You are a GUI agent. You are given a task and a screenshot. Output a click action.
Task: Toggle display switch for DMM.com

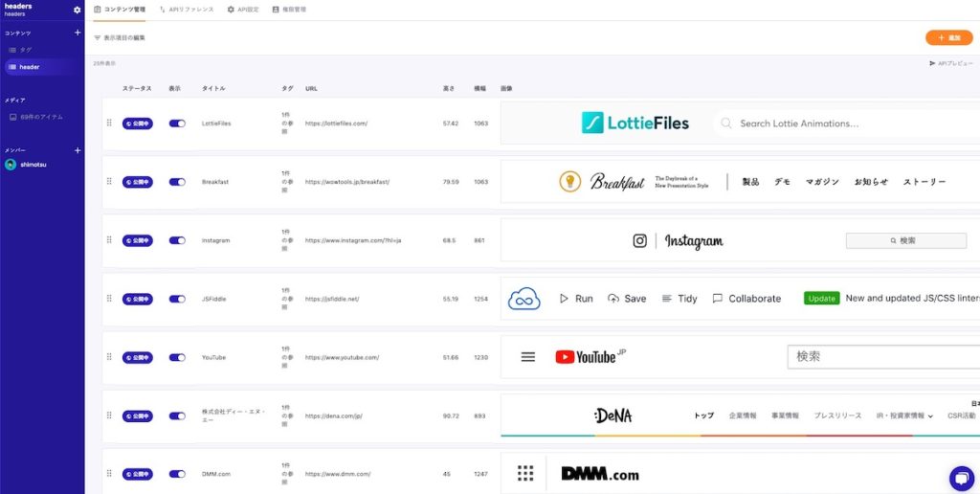tap(177, 474)
